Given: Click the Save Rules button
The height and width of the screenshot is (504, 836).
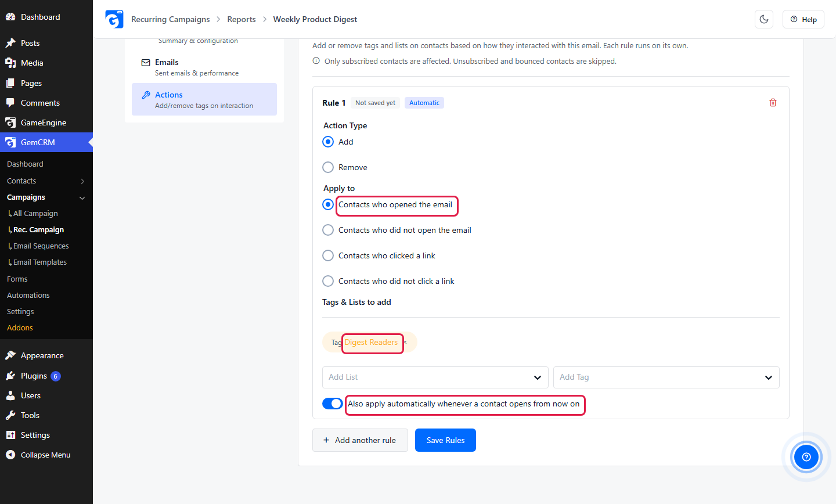Looking at the screenshot, I should tap(445, 440).
